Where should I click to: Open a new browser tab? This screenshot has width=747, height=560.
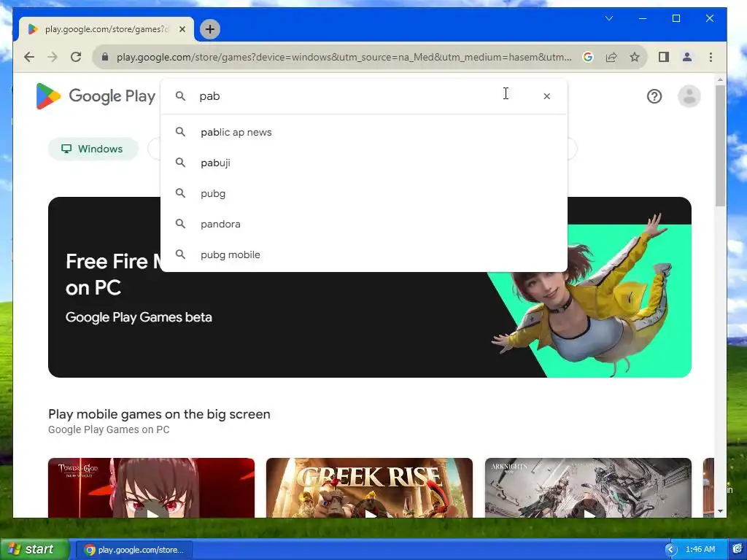click(209, 29)
